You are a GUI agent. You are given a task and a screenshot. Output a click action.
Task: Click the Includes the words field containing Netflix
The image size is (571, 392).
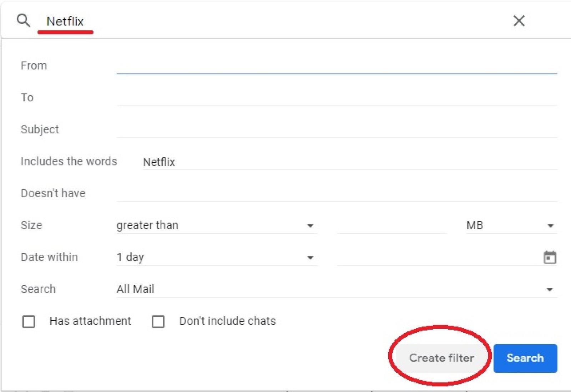[x=350, y=162]
